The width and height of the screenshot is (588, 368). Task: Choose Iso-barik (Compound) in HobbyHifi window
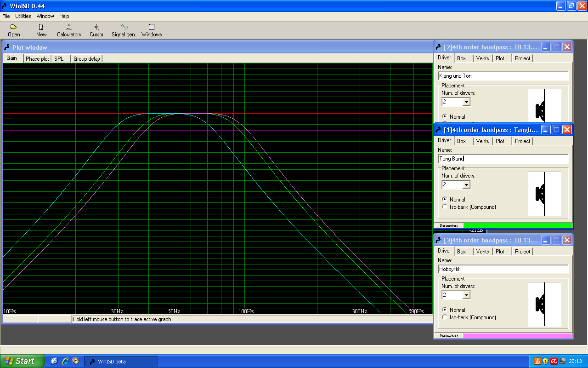tap(444, 317)
